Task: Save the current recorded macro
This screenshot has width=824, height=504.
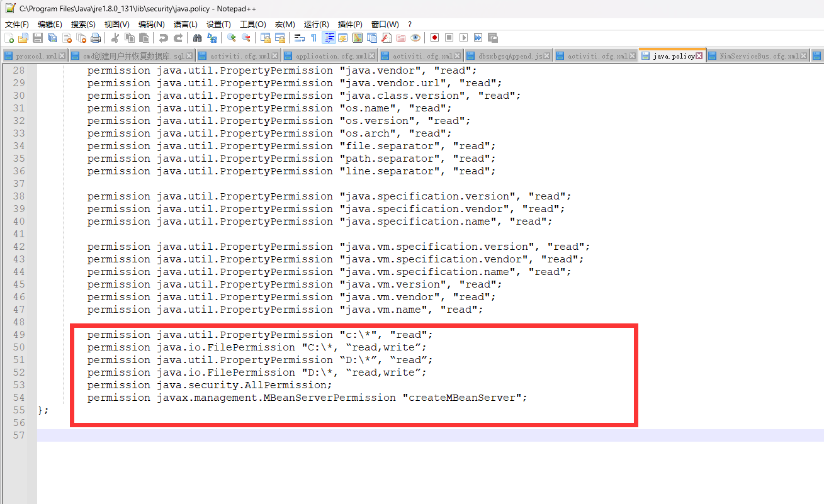Action: pos(492,38)
